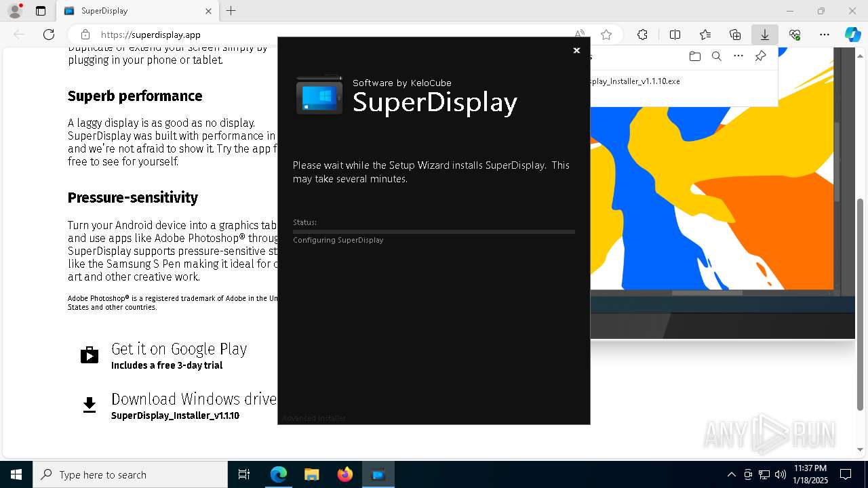Open a new browser tab
868x488 pixels.
[x=231, y=11]
